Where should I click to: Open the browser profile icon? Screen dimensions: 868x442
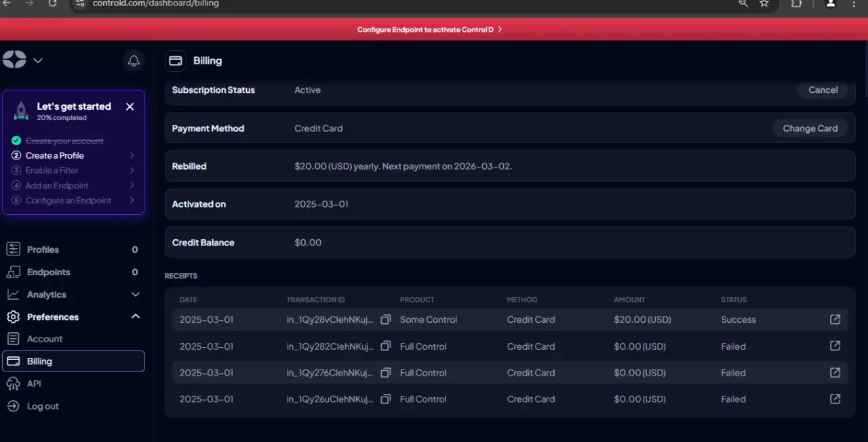(x=831, y=3)
